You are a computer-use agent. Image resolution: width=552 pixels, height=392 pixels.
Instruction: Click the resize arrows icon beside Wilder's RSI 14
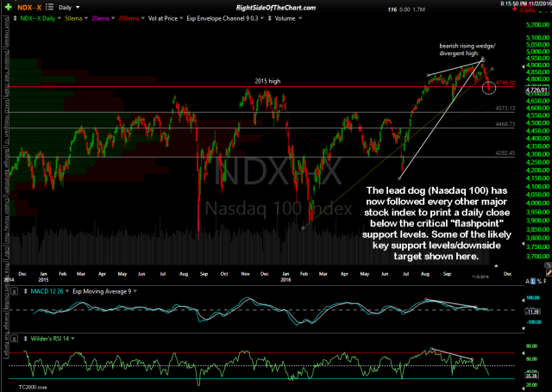25,339
